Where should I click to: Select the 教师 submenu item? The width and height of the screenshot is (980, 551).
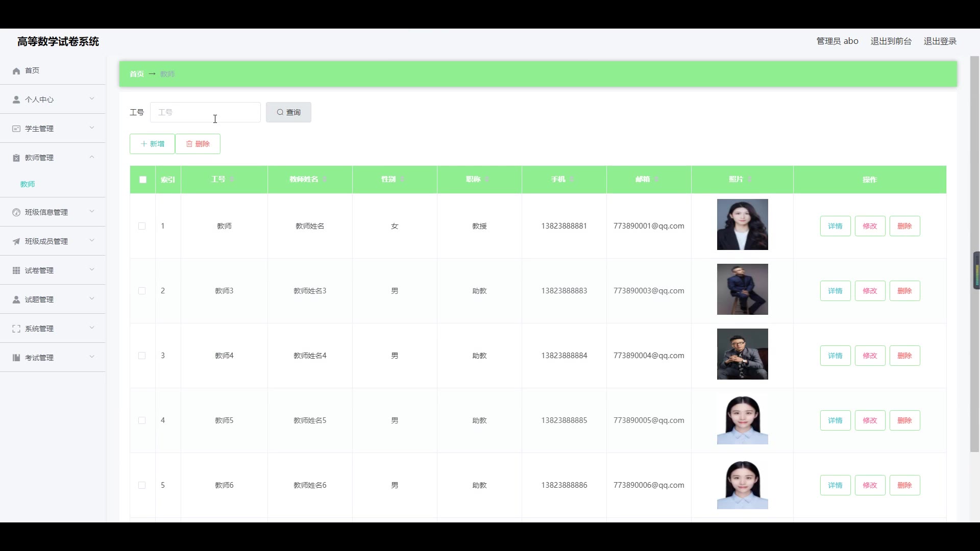tap(28, 184)
